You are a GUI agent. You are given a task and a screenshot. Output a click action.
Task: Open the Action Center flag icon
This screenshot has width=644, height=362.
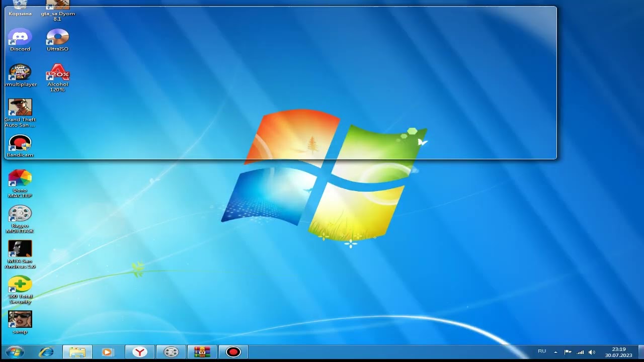pos(568,352)
